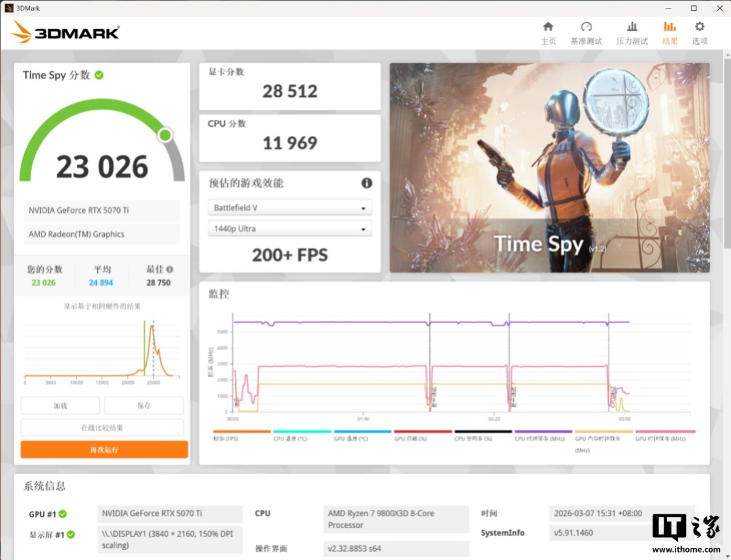Click the green check beside 显示屏 #1

pyautogui.click(x=71, y=534)
